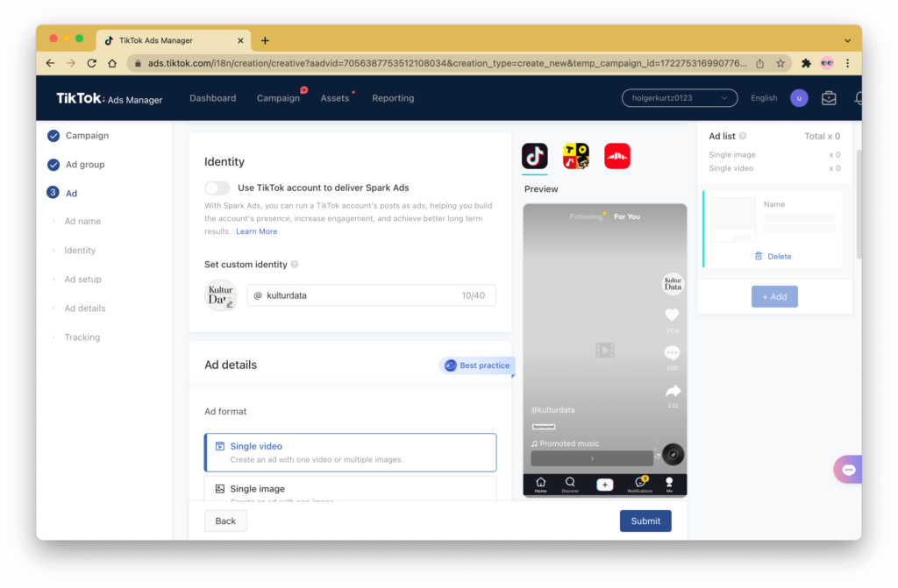Click the Discover icon in the phone preview
Image resolution: width=898 pixels, height=588 pixels.
point(570,485)
